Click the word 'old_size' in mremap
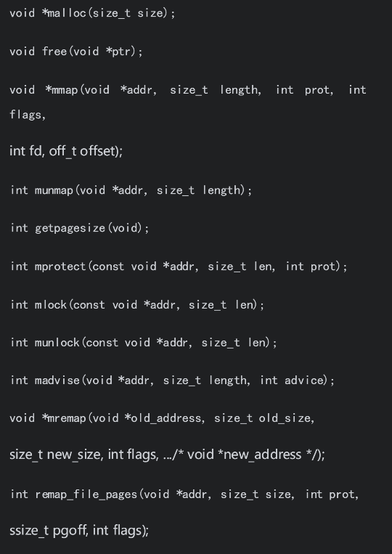Viewport: 392px width, 554px height. [x=285, y=419]
